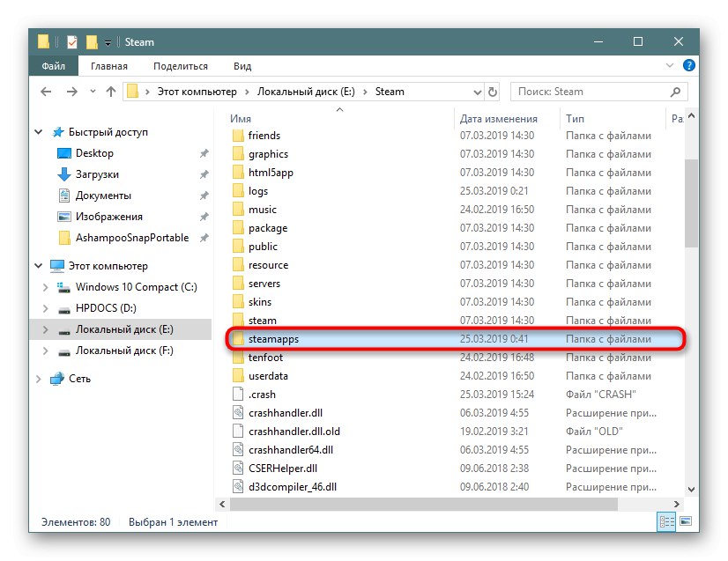Image resolution: width=728 pixels, height=561 pixels.
Task: Select the friends folder icon
Action: coord(238,136)
